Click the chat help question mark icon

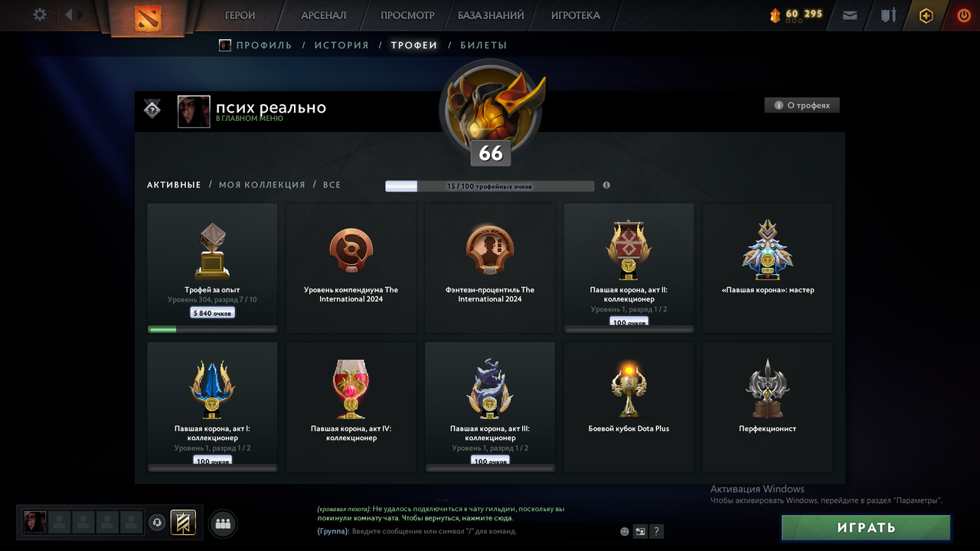click(656, 531)
